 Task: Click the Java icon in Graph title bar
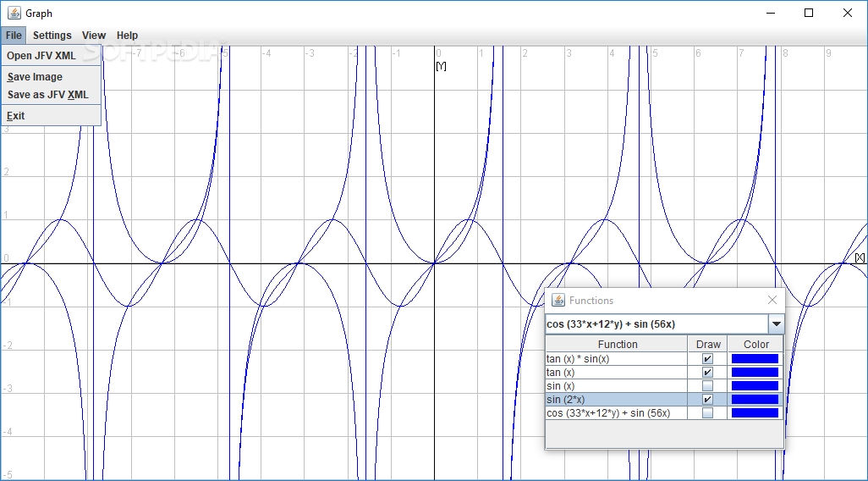(x=14, y=13)
